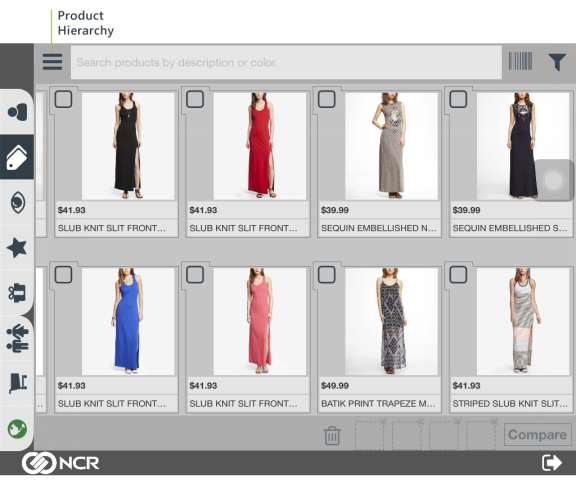Open the shopping cart sidebar icon
Screen dimensions: 576x482
point(17,383)
